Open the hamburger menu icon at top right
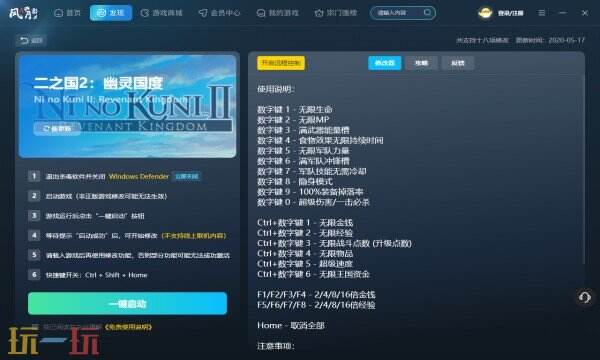600x360 pixels. pos(542,13)
